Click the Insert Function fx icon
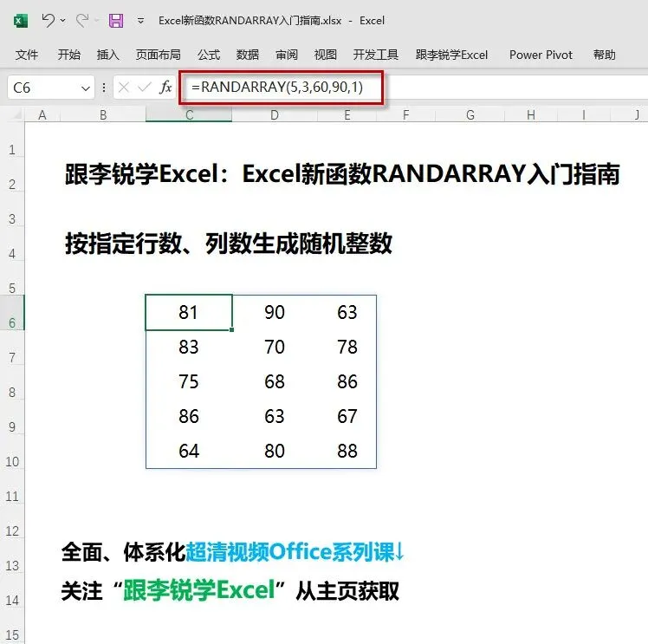The image size is (648, 644). pyautogui.click(x=165, y=88)
